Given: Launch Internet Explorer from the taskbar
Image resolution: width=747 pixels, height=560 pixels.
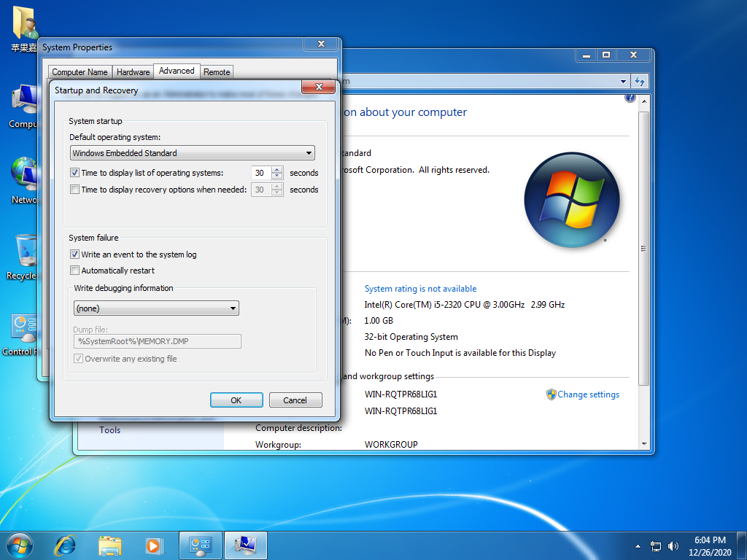Looking at the screenshot, I should 65,545.
